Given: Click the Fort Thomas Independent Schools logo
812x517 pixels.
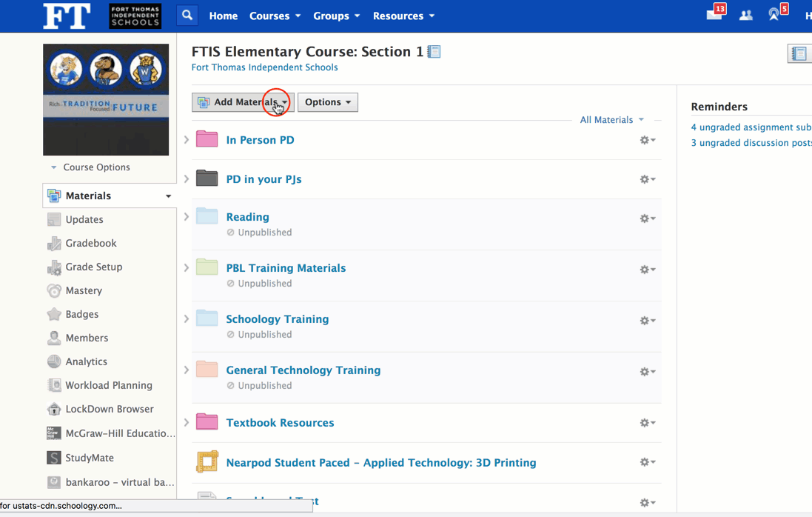Looking at the screenshot, I should [x=135, y=16].
